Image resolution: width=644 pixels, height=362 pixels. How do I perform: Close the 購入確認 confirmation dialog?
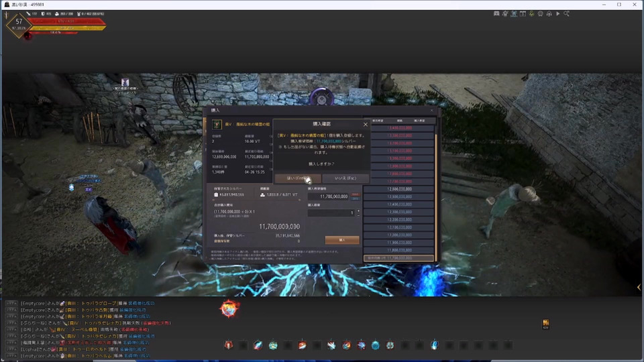coord(366,125)
